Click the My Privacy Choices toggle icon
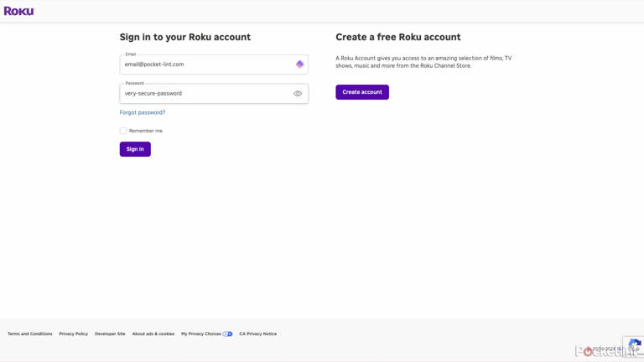Screen dimensions: 644x362 pyautogui.click(x=227, y=334)
